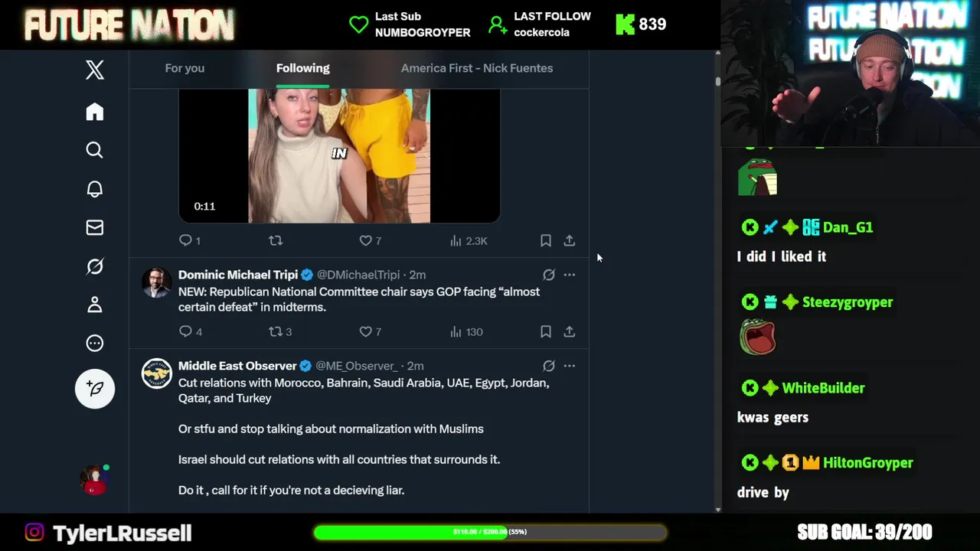The height and width of the screenshot is (551, 980).
Task: Open the profile person icon
Action: [x=94, y=305]
